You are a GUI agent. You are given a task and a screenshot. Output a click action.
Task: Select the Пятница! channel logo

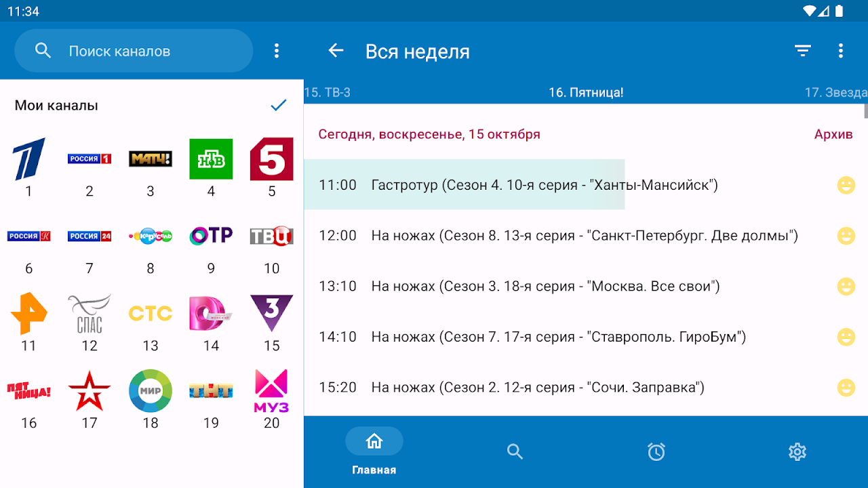click(28, 391)
